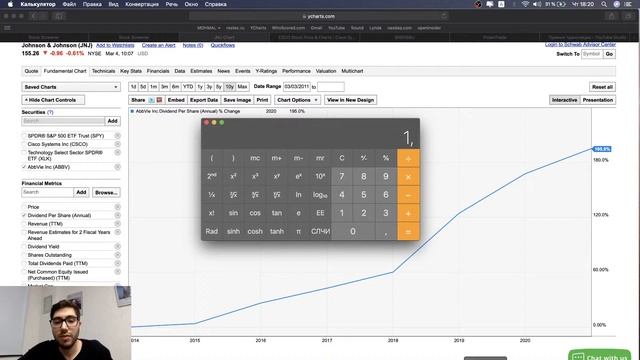Click the Export Data button
This screenshot has width=640, height=360.
tap(204, 100)
